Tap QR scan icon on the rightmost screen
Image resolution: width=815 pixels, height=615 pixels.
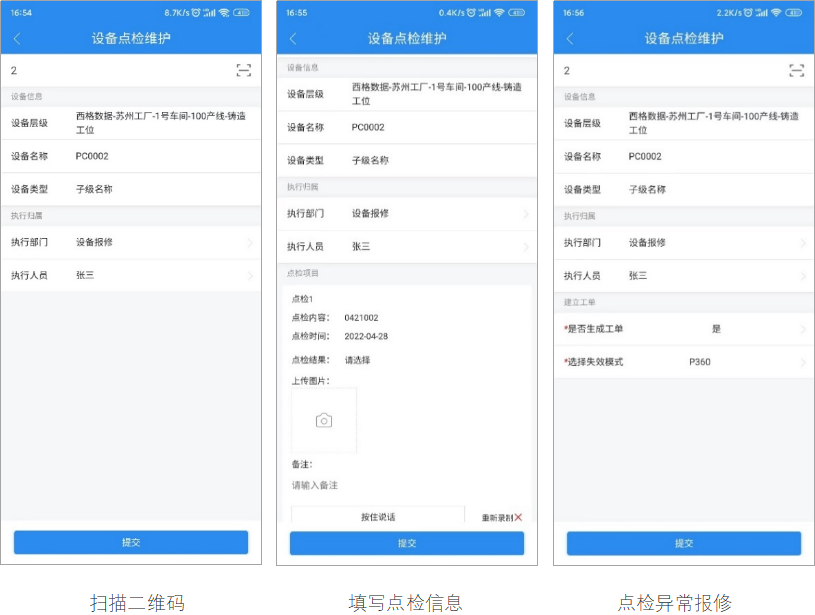(796, 70)
